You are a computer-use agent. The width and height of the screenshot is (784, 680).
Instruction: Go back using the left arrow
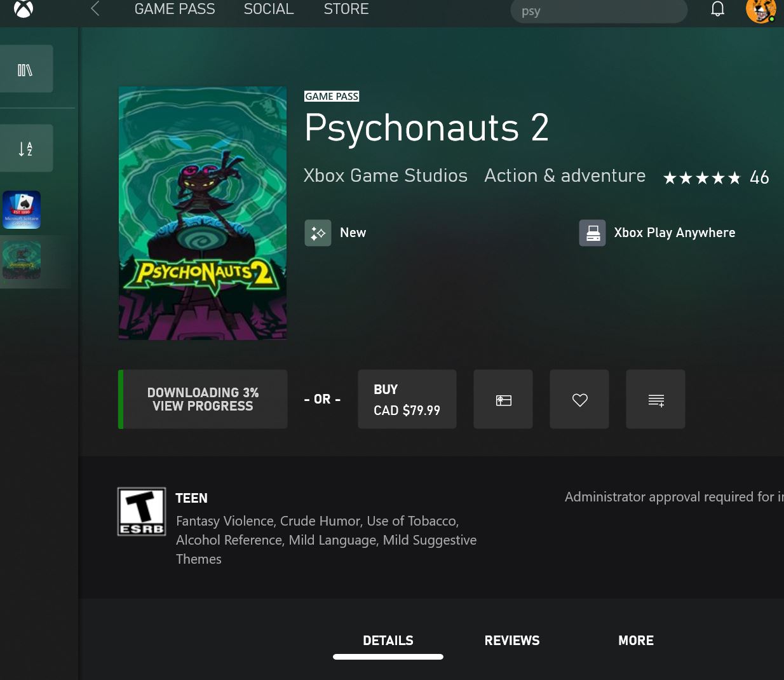click(95, 9)
